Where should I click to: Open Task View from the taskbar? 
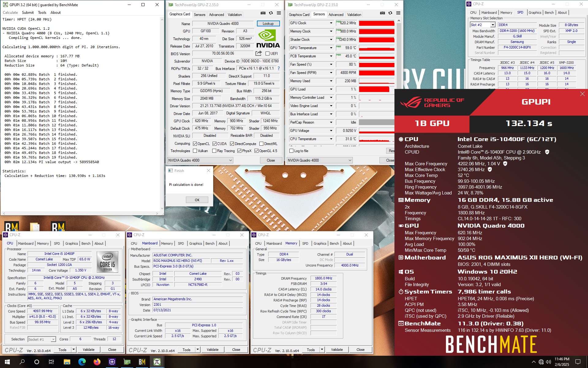tap(51, 362)
